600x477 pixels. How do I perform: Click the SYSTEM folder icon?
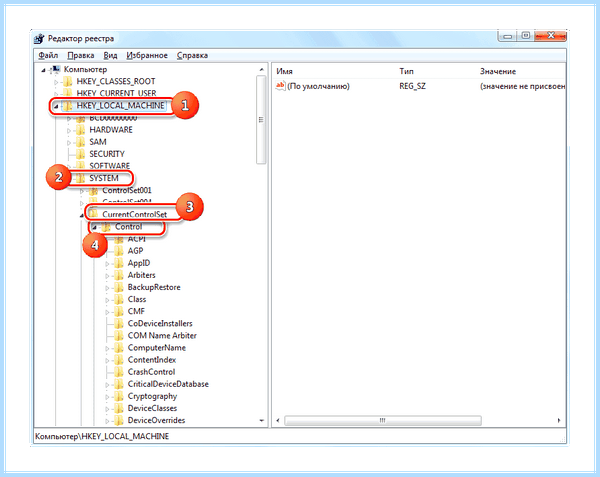pyautogui.click(x=80, y=178)
